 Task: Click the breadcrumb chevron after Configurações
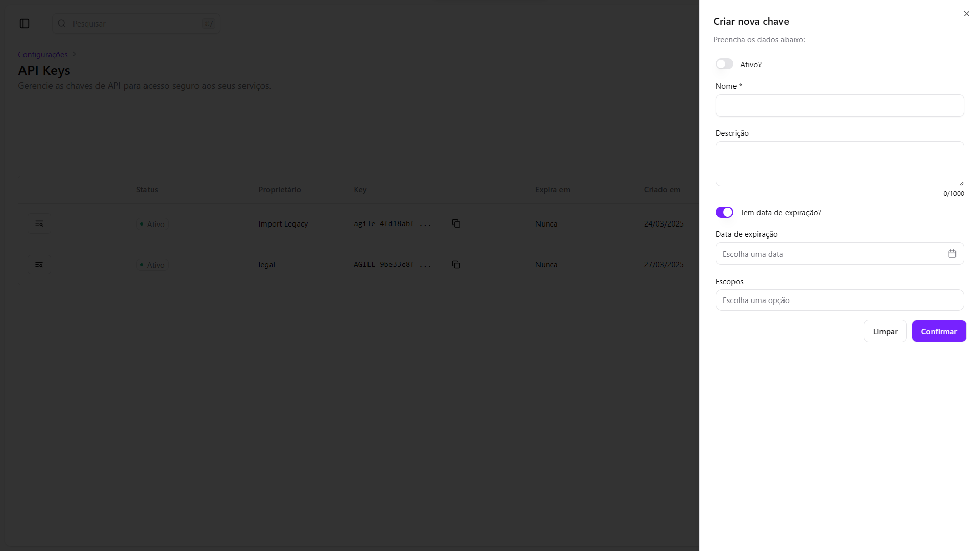tap(74, 54)
